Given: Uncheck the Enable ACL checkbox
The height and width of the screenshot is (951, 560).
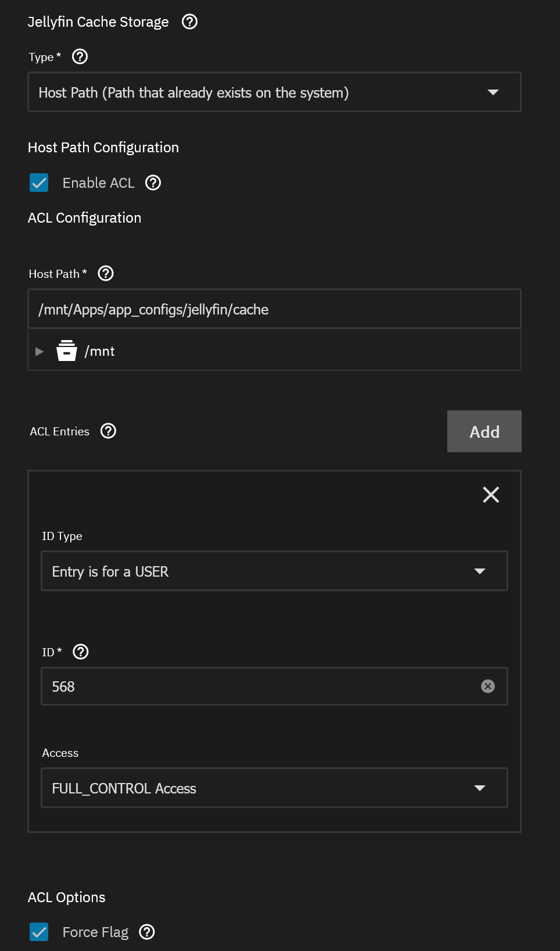Looking at the screenshot, I should [39, 183].
